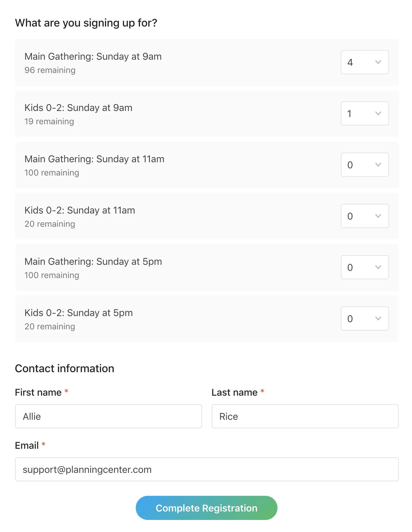Open Kids 0-2 5pm quantity dropdown

point(364,318)
